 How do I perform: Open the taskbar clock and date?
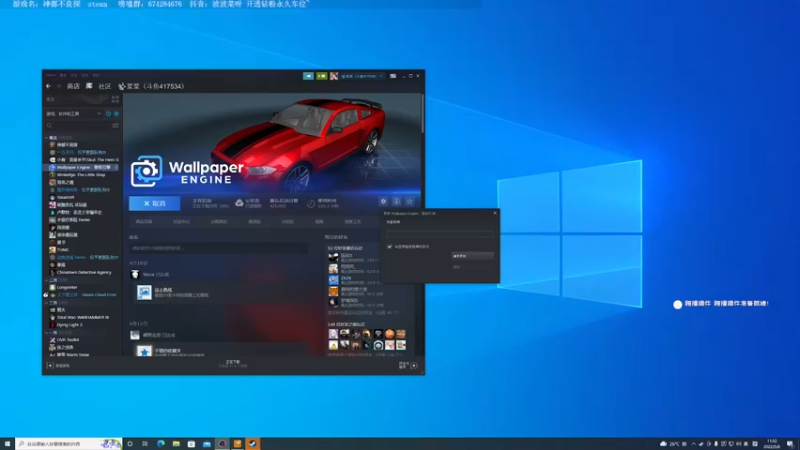point(772,444)
